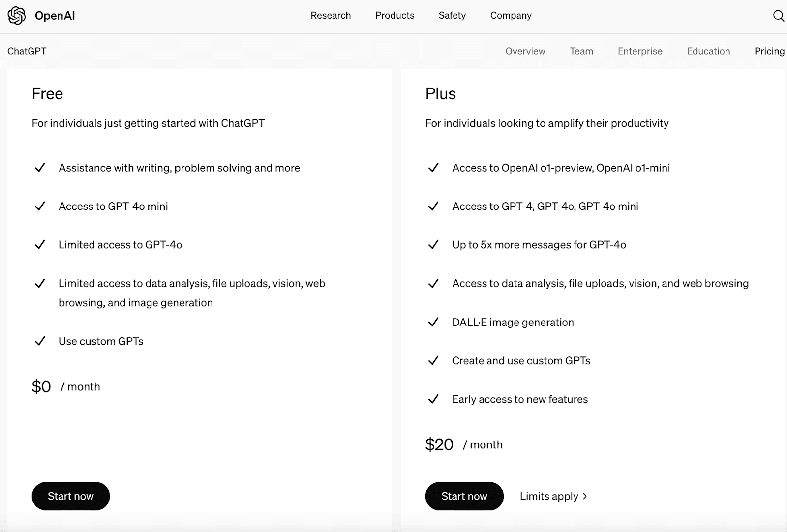
Task: Click 'Early access to new features' text
Action: click(x=520, y=399)
